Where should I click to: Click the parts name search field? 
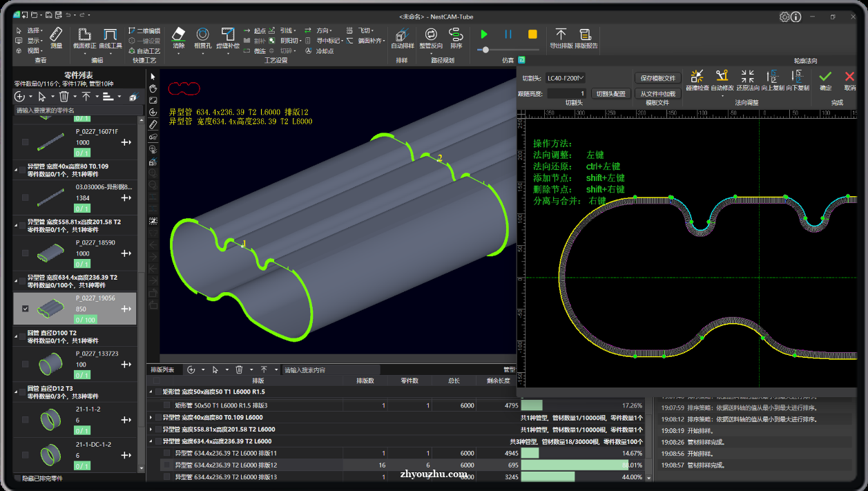78,110
